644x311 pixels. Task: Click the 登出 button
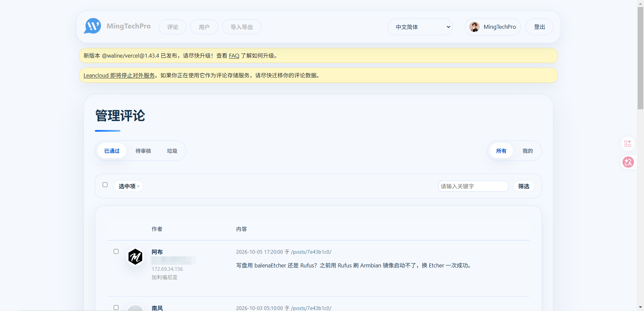tap(539, 27)
